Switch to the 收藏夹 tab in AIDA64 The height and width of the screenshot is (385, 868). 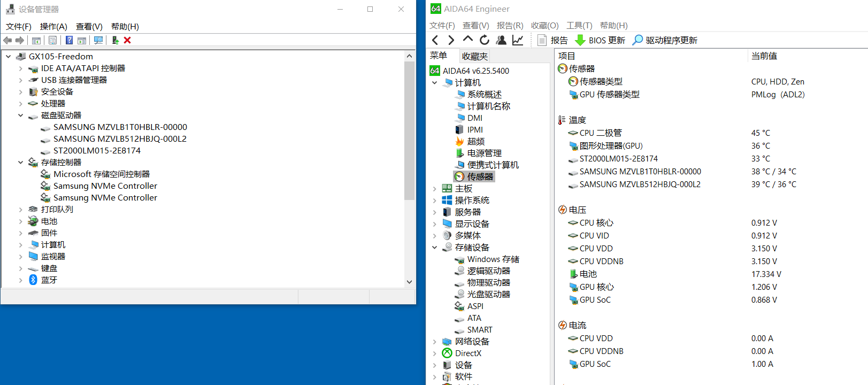point(475,56)
